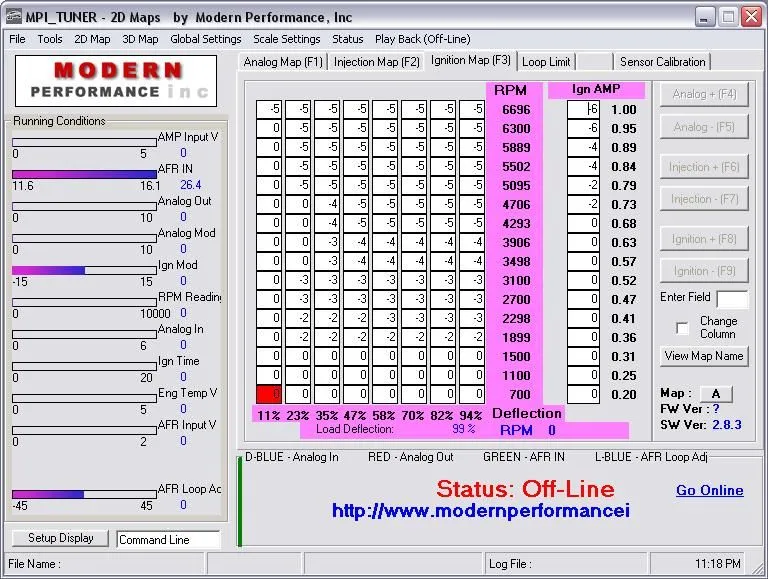Click the AFR Loop Adj gauge bar
This screenshot has height=579, width=768.
click(84, 495)
